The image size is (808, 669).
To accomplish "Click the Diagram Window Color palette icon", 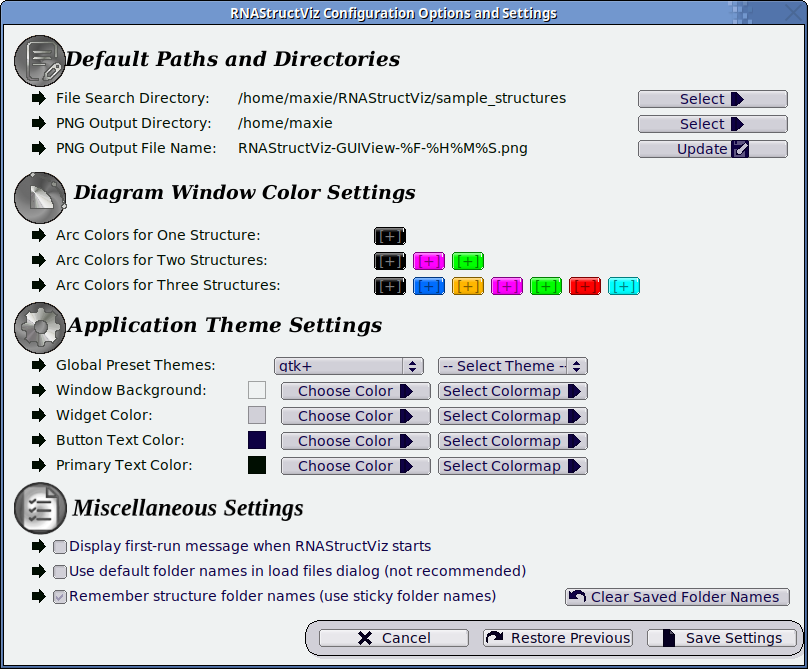I will click(x=40, y=197).
